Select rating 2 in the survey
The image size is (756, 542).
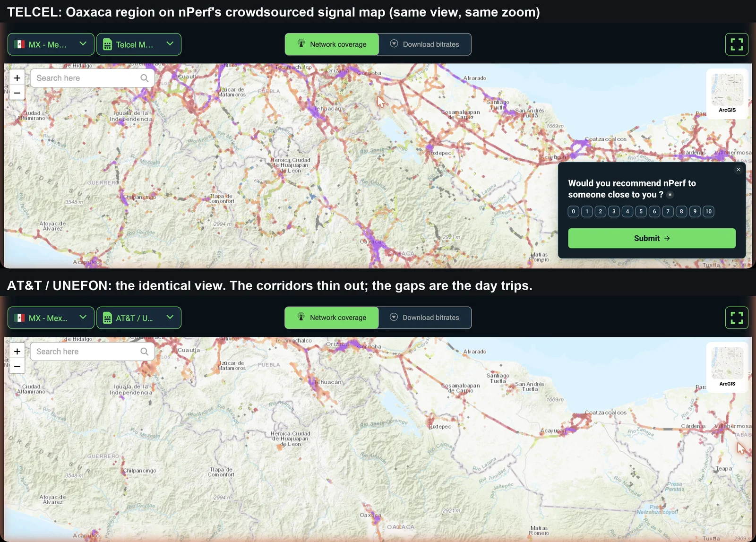pyautogui.click(x=601, y=211)
